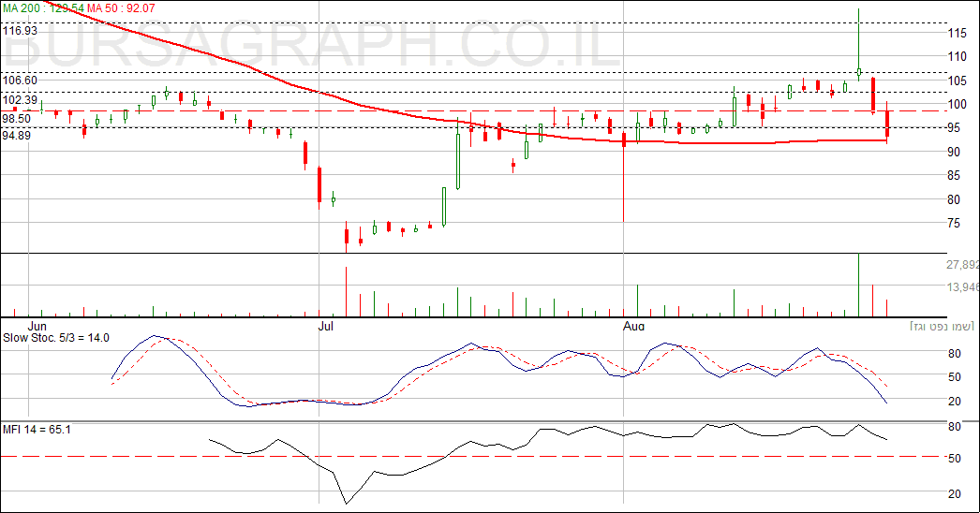Click the Aug month label
This screenshot has height=513, width=980.
click(x=633, y=326)
